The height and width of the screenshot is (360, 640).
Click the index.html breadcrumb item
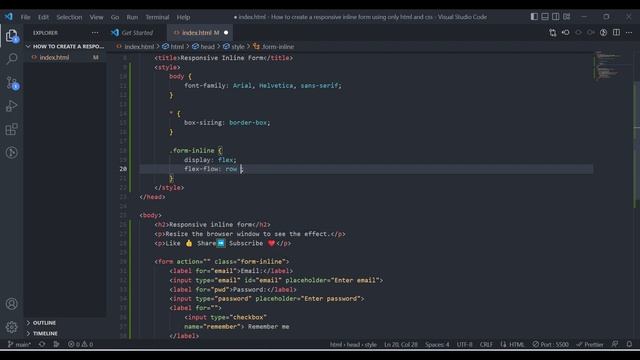135,47
